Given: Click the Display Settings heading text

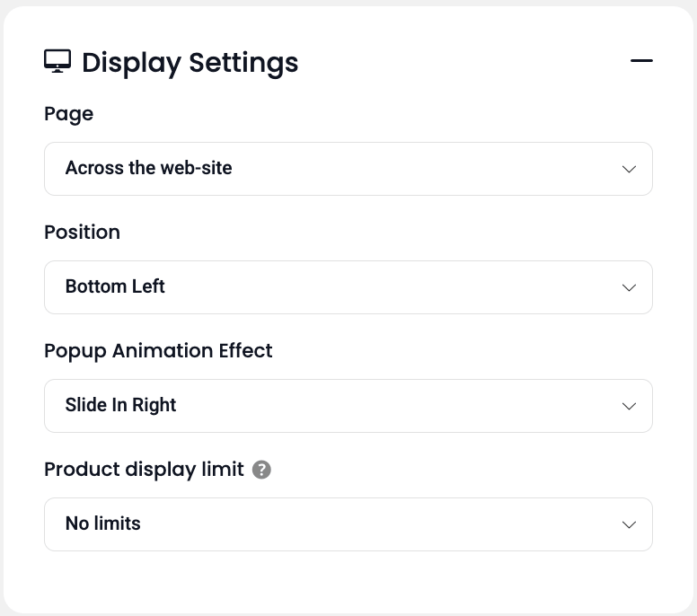Looking at the screenshot, I should click(190, 63).
